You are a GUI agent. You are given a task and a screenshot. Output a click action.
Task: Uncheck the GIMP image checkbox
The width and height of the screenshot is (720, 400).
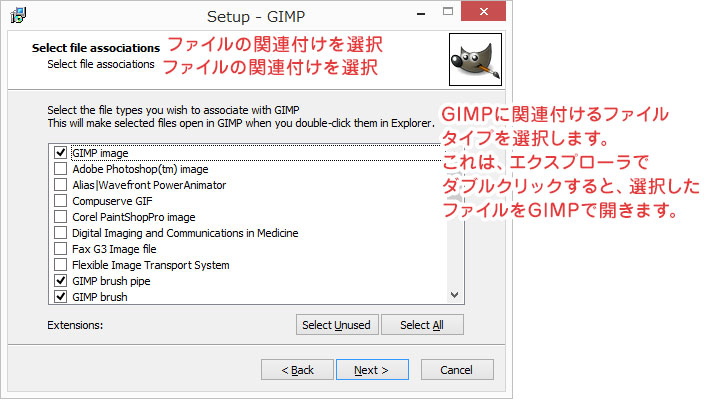(61, 152)
